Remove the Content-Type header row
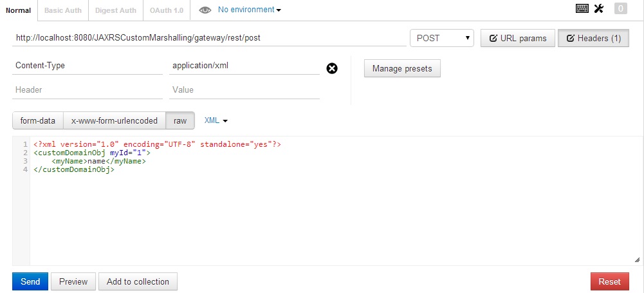Screen dimensions: 644x293 point(332,68)
